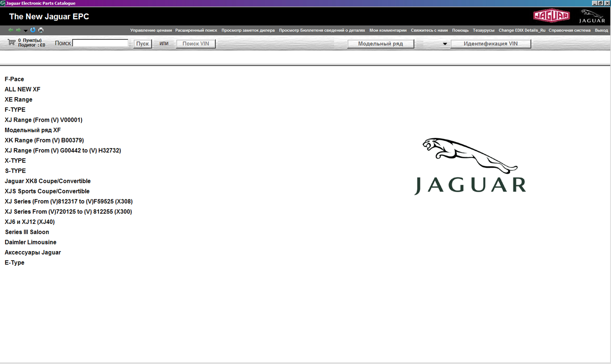Image resolution: width=611 pixels, height=364 pixels.
Task: Click the red vintage Jaguar logo
Action: click(x=551, y=16)
